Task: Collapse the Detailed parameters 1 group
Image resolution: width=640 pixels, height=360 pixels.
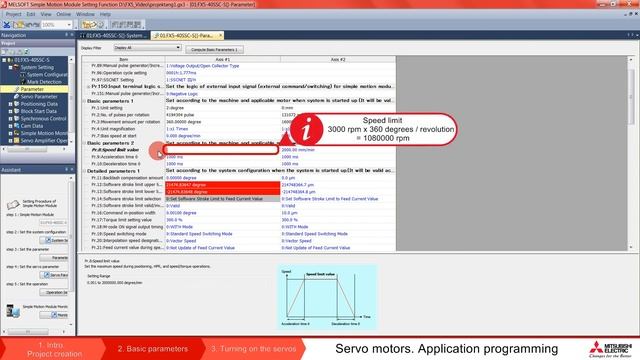Action: [x=84, y=171]
